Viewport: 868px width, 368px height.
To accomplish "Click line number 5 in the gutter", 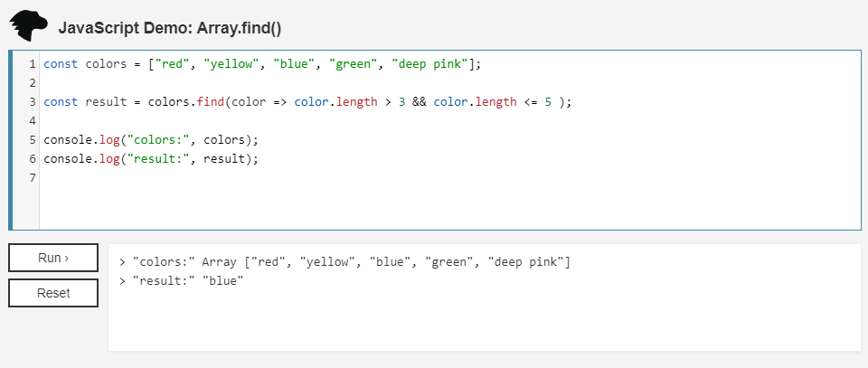I will pos(32,140).
